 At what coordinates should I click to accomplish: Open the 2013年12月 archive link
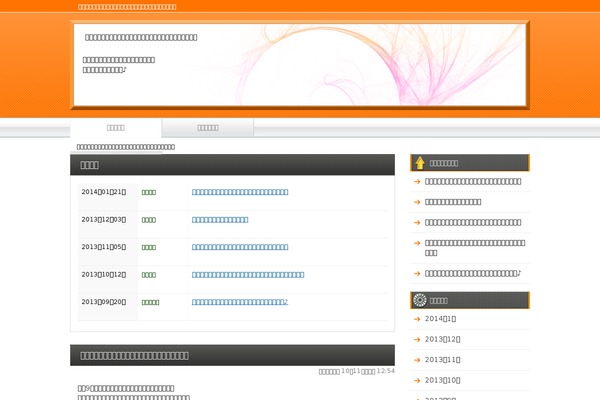(x=443, y=339)
